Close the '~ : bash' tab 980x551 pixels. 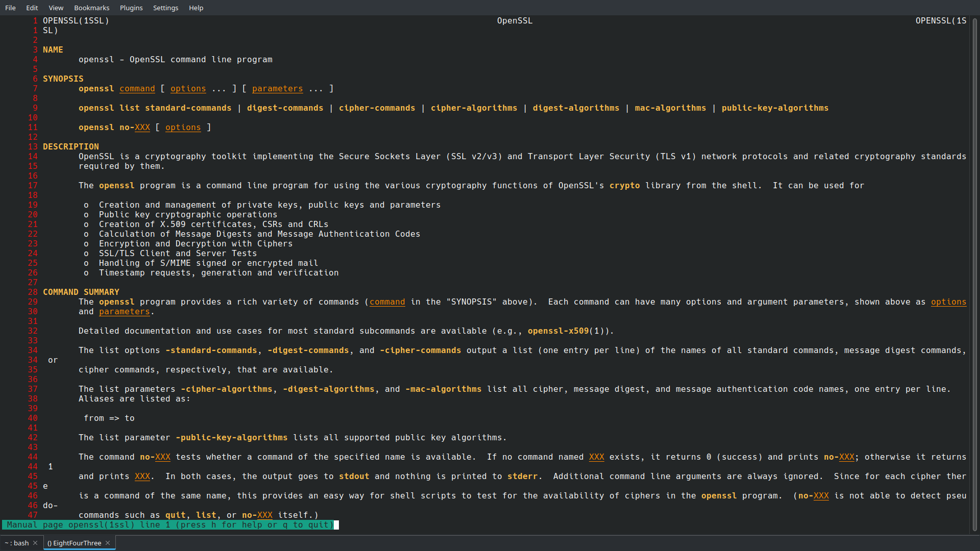pyautogui.click(x=35, y=543)
